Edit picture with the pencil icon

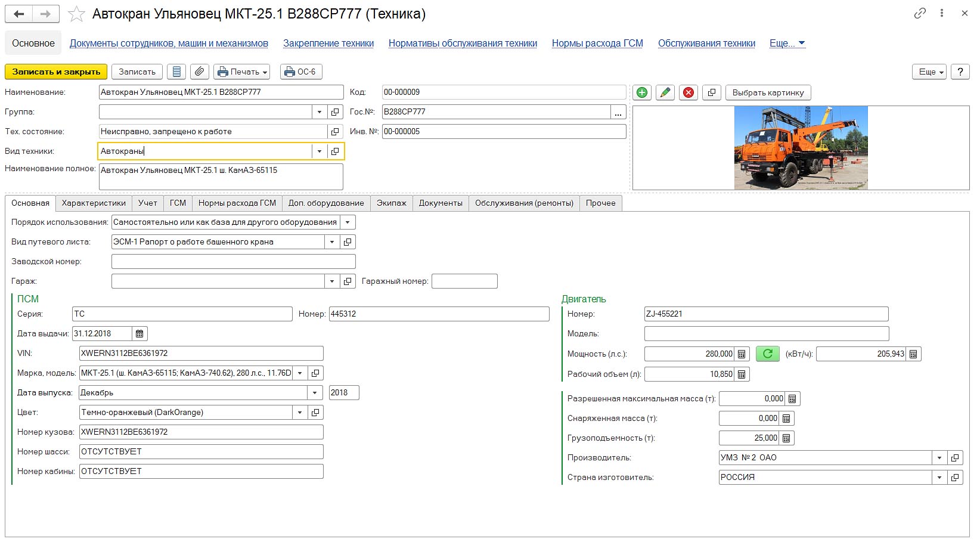[x=665, y=92]
